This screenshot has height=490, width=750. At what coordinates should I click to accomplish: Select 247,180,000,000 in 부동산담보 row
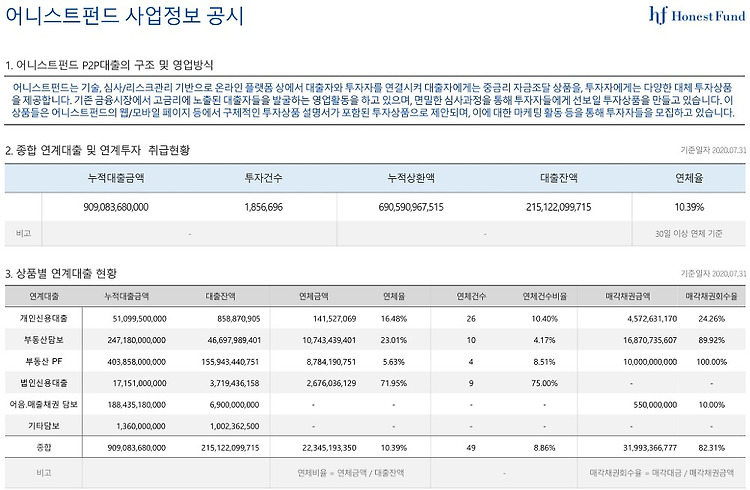[x=137, y=340]
